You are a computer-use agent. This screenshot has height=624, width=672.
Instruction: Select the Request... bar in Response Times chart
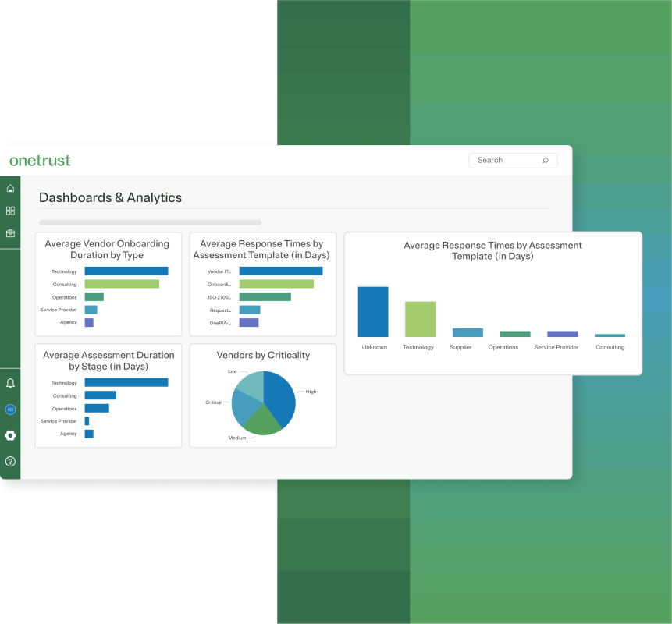(250, 310)
